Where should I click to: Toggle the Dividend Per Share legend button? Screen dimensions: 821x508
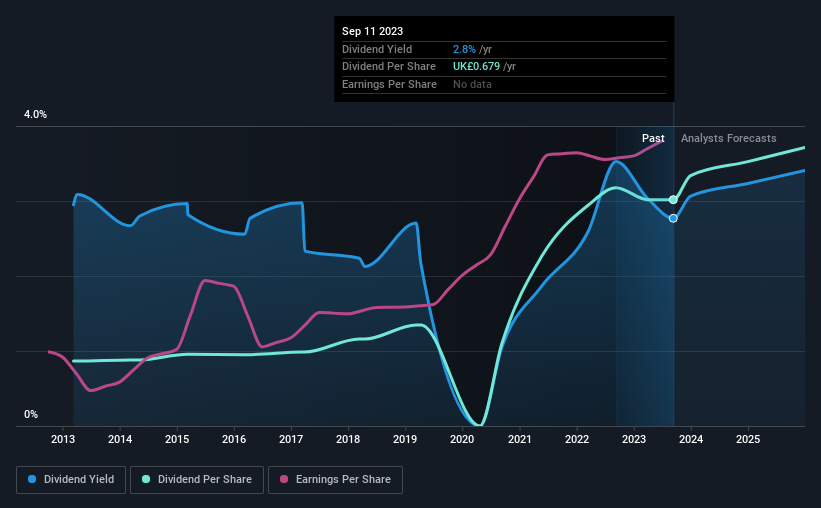197,480
